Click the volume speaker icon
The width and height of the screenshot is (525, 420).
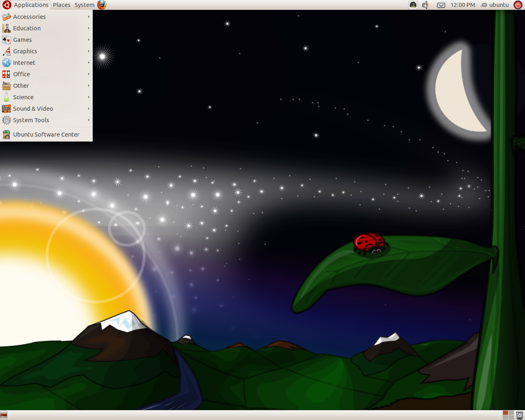(x=426, y=5)
